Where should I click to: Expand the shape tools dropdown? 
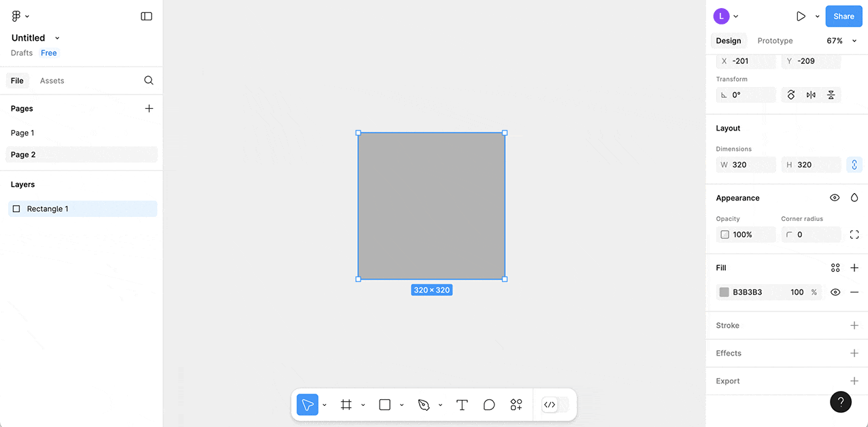401,405
